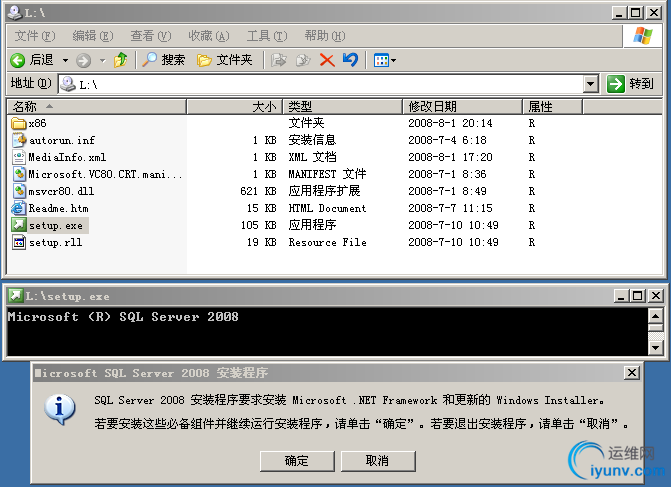Open the 查看(V) menu
The image size is (671, 487).
pos(151,36)
